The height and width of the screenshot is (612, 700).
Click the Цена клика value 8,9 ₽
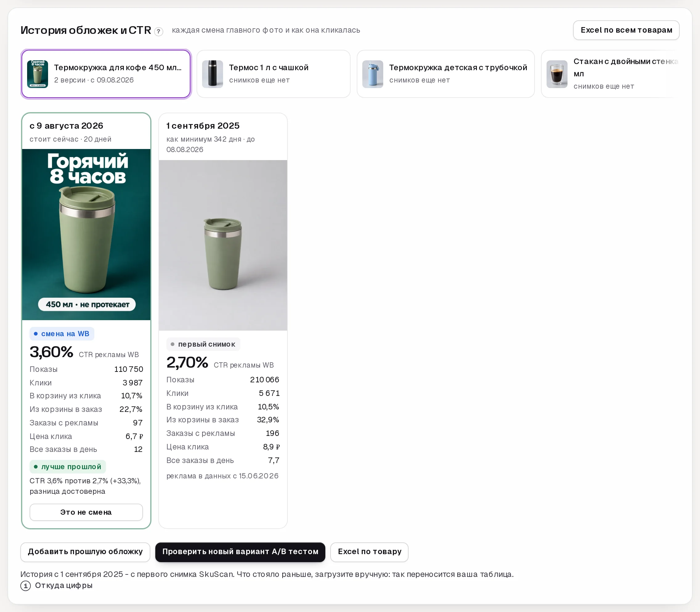[271, 447]
